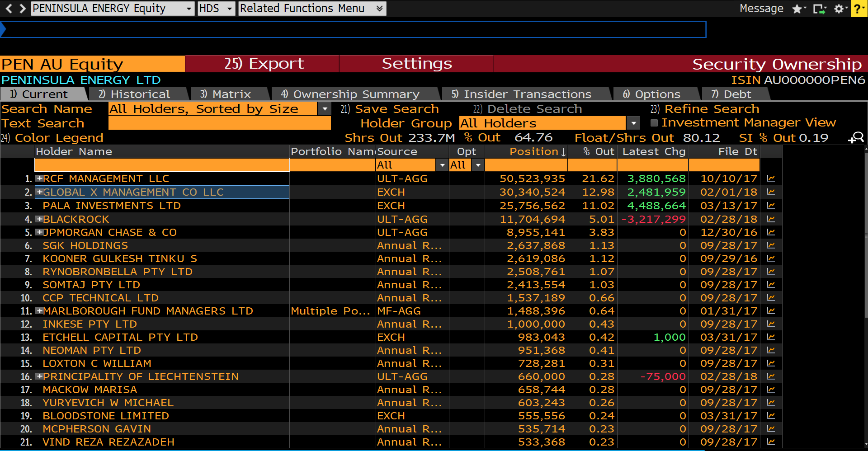Open chart icon for Principality of Liechtenstein row
The image size is (868, 451).
click(x=771, y=377)
